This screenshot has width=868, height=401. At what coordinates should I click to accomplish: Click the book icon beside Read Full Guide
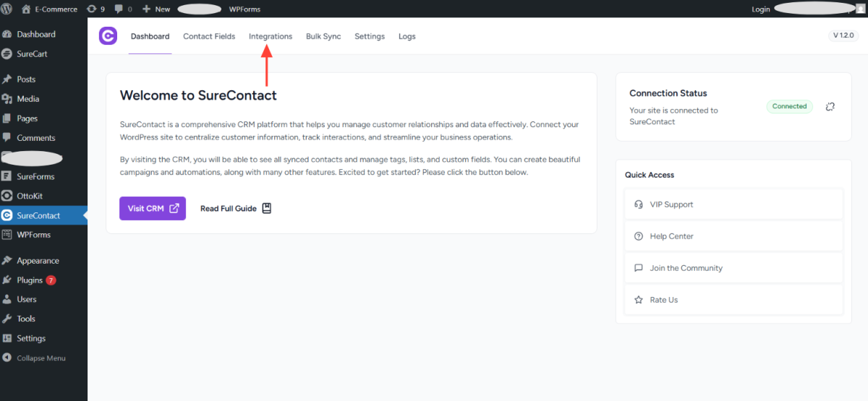tap(267, 208)
